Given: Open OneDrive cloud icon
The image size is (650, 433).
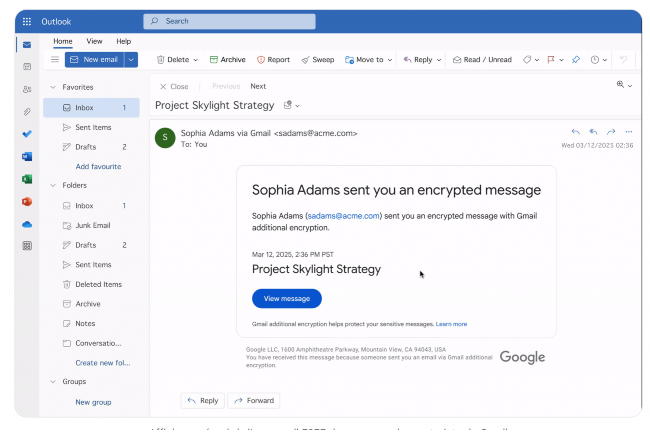Looking at the screenshot, I should point(27,224).
